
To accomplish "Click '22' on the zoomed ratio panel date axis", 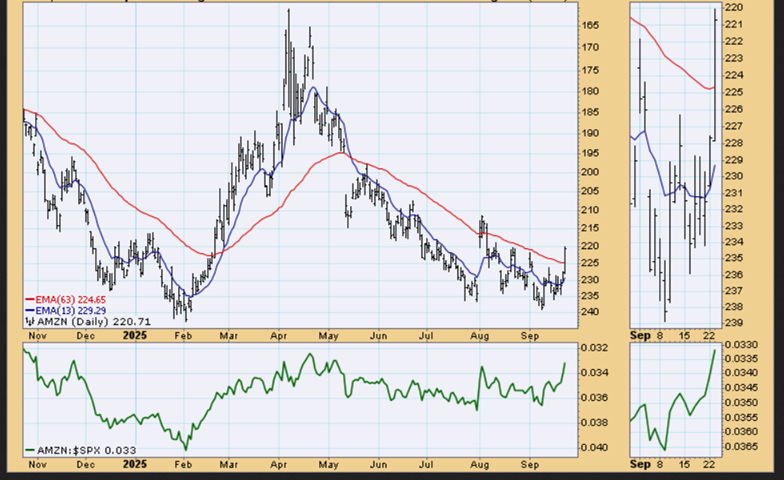I will click(x=709, y=465).
